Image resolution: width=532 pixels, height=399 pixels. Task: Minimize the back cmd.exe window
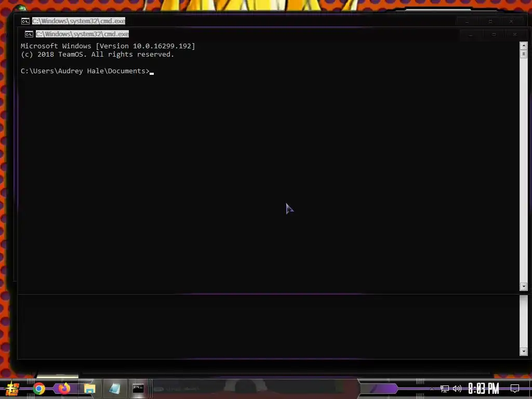tap(467, 22)
